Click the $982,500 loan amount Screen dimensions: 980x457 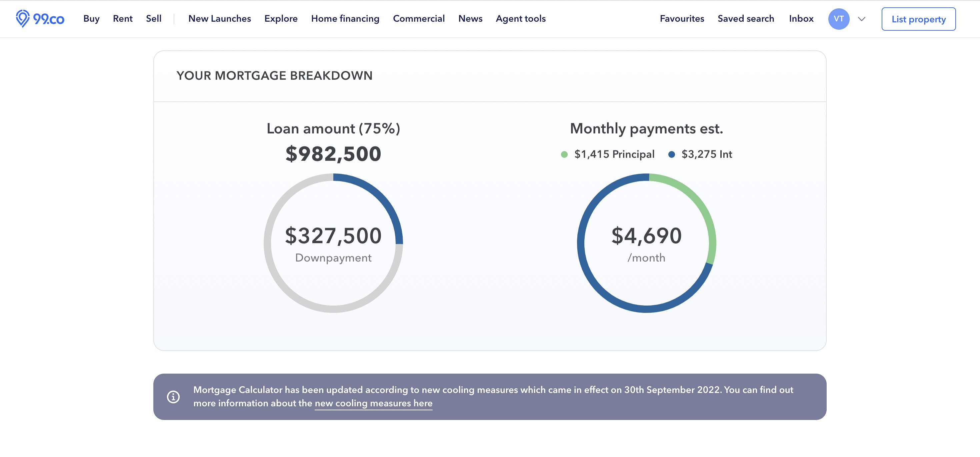333,154
